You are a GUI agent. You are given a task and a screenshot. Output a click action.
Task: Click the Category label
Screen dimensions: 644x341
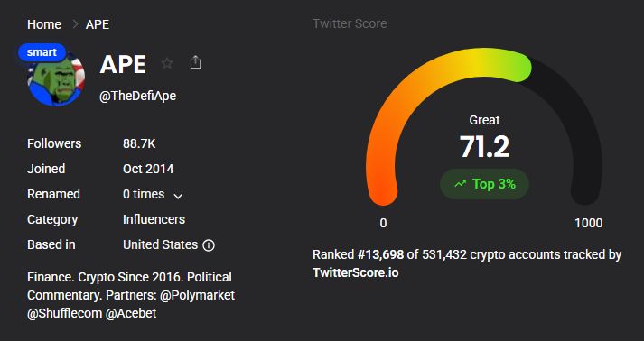coord(52,219)
